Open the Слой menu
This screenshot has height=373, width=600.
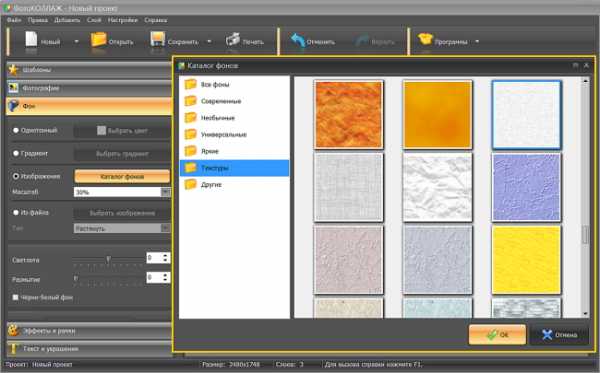[94, 20]
